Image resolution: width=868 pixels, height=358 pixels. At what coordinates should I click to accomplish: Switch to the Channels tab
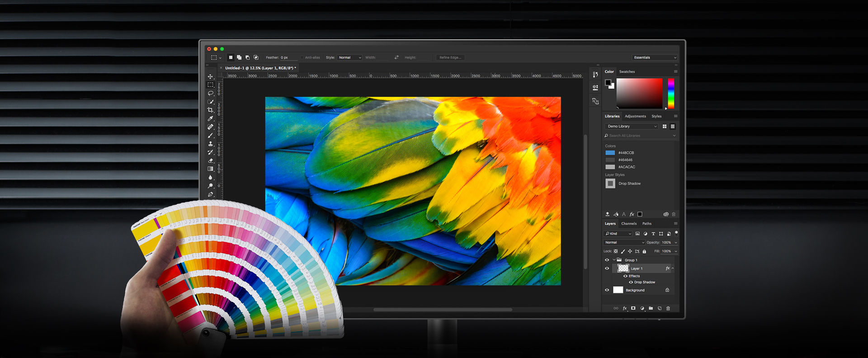coord(629,223)
